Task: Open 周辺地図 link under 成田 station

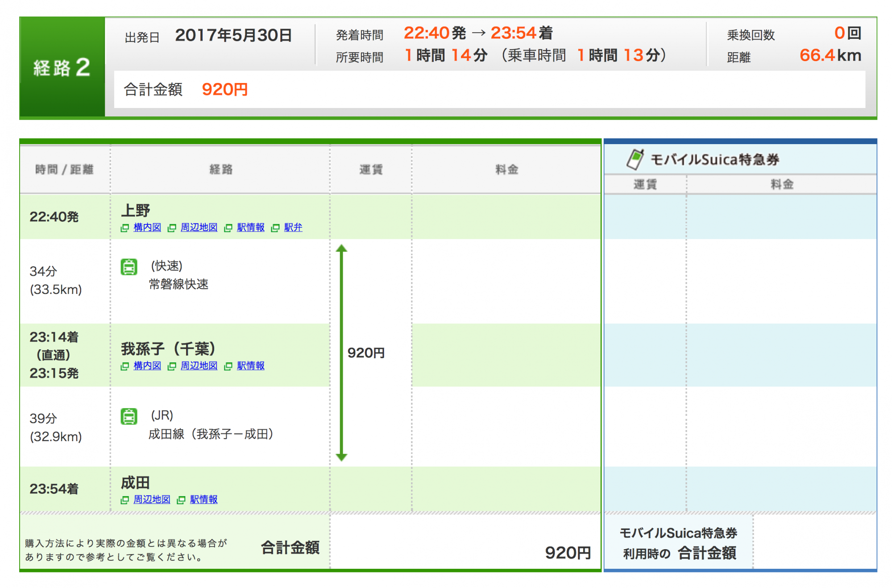Action: tap(152, 499)
